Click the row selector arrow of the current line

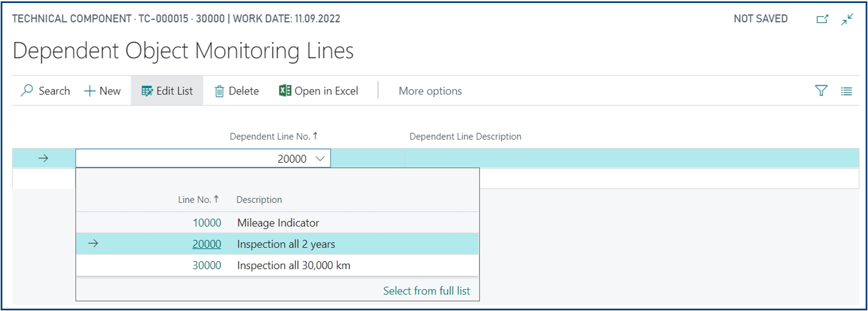click(x=43, y=158)
